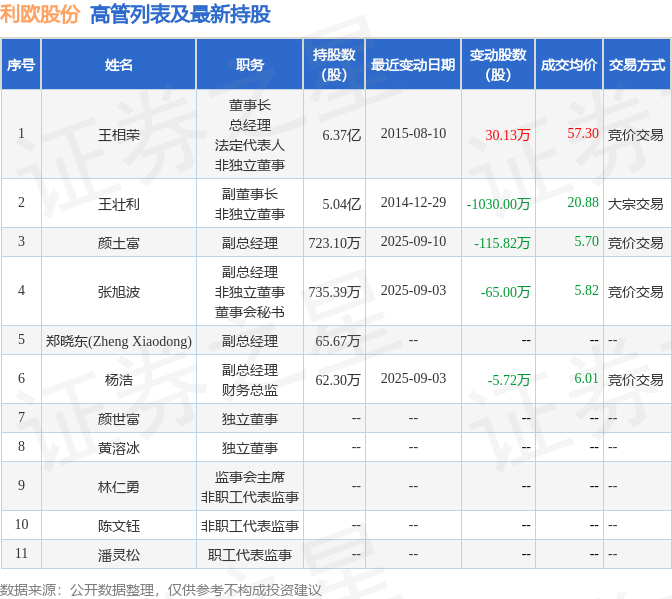The image size is (672, 599).
Task: Click row number 10
Action: 21,524
